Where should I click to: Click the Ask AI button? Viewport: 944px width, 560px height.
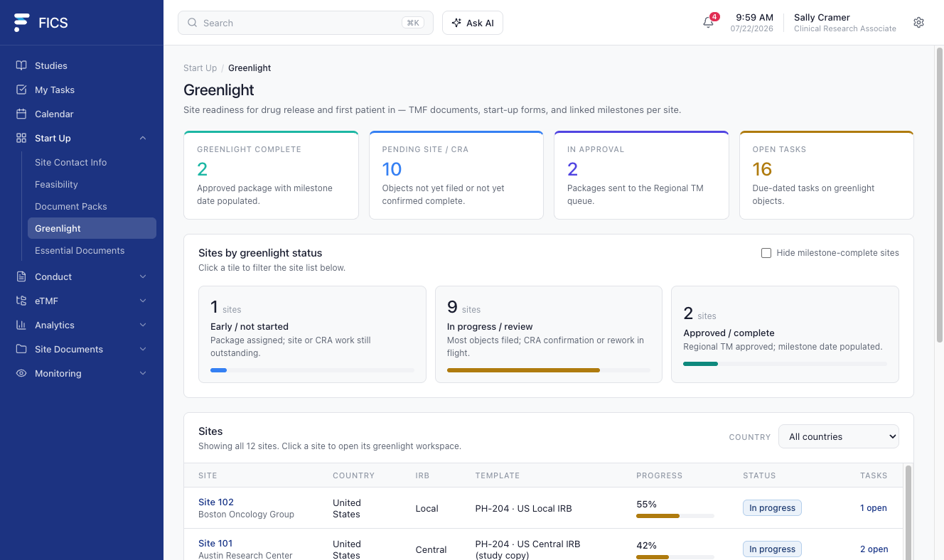coord(473,23)
